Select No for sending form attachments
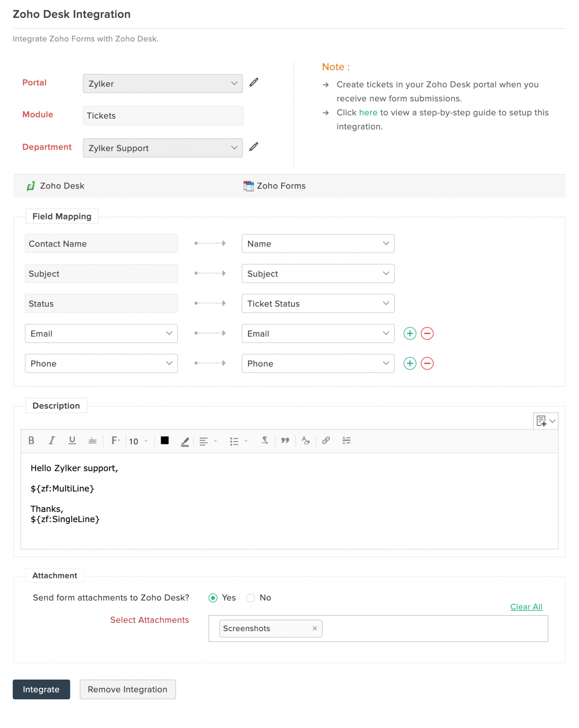Screen dimensions: 579x728 pyautogui.click(x=251, y=598)
